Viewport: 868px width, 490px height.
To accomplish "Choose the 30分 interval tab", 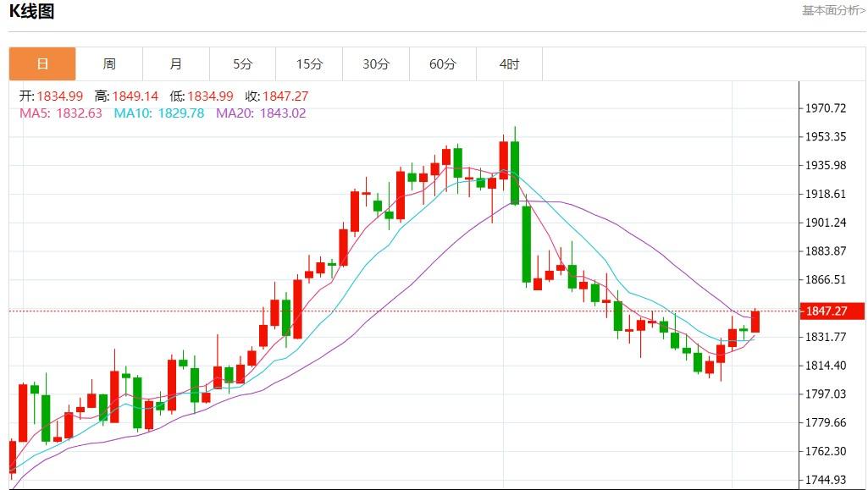I will click(x=375, y=64).
